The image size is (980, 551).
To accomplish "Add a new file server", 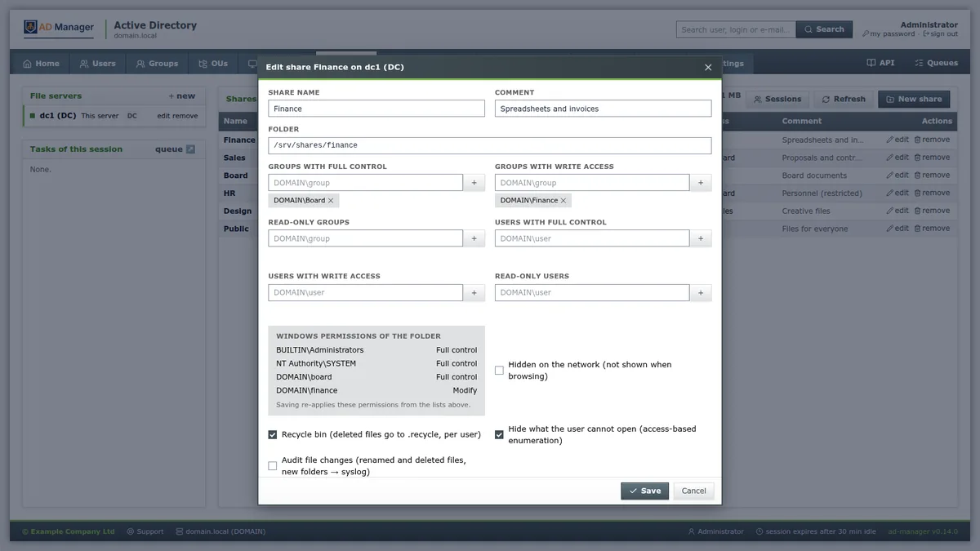I will point(182,96).
